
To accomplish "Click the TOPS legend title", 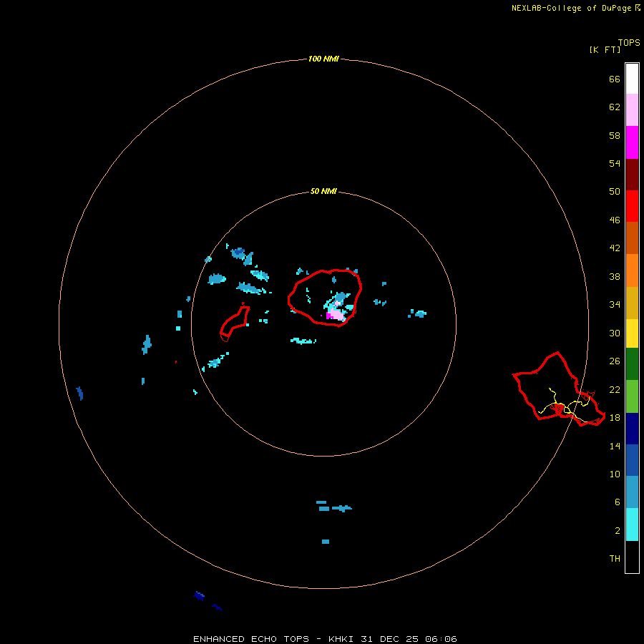I will pyautogui.click(x=629, y=42).
